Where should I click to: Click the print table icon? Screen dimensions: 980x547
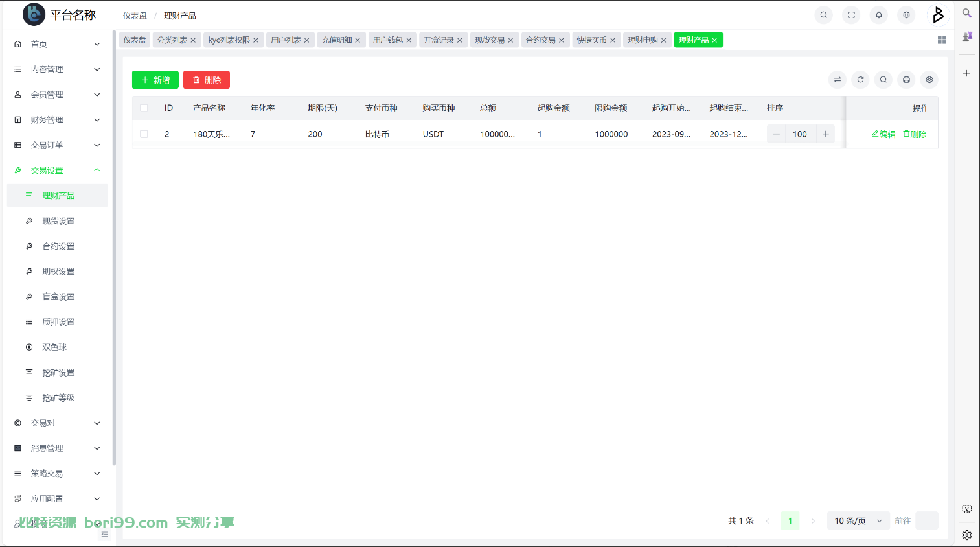coord(906,80)
